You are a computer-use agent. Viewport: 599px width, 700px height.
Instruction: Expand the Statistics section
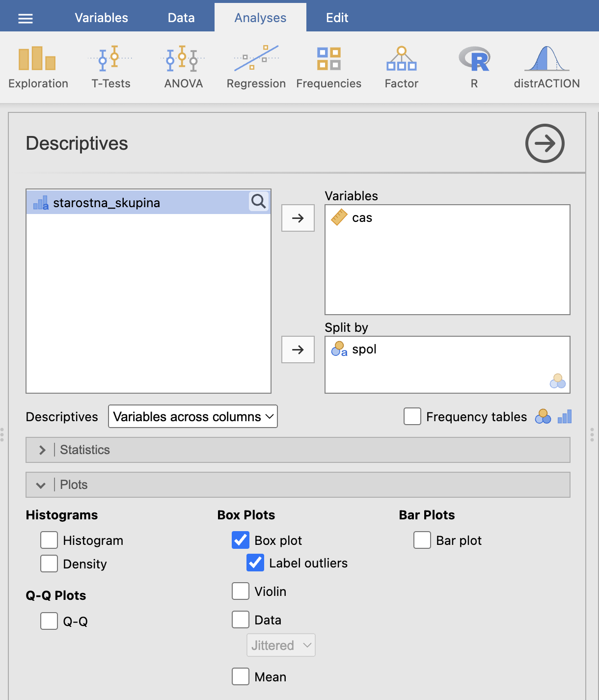point(298,450)
